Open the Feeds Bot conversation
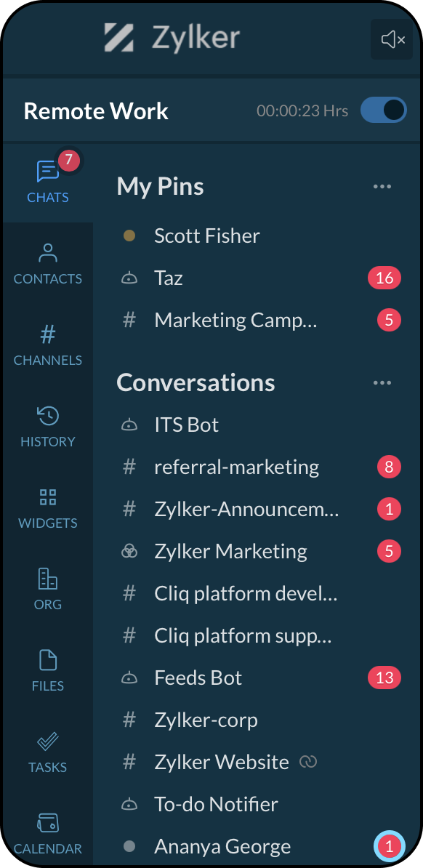423x868 pixels. (257, 678)
